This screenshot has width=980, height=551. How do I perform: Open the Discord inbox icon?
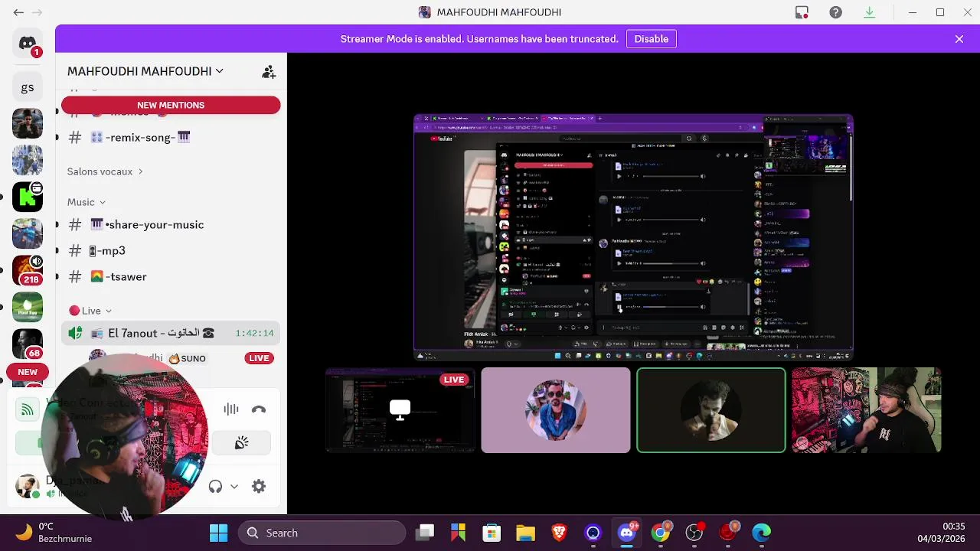point(802,12)
